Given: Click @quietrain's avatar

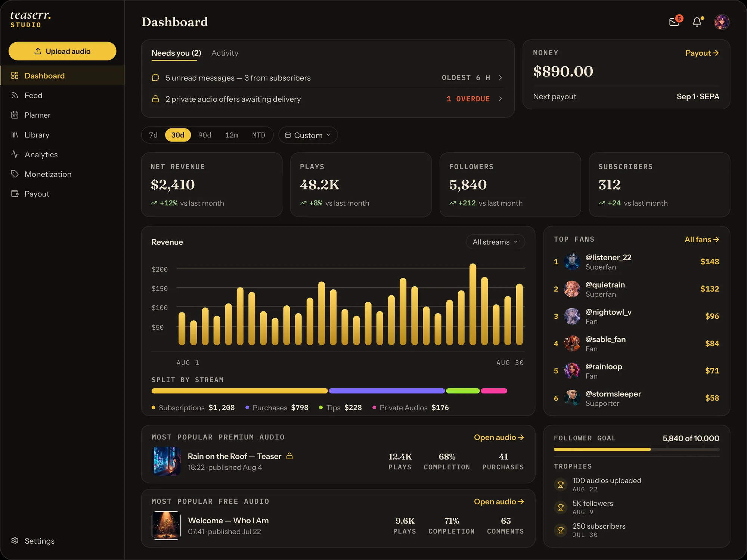Looking at the screenshot, I should 572,289.
